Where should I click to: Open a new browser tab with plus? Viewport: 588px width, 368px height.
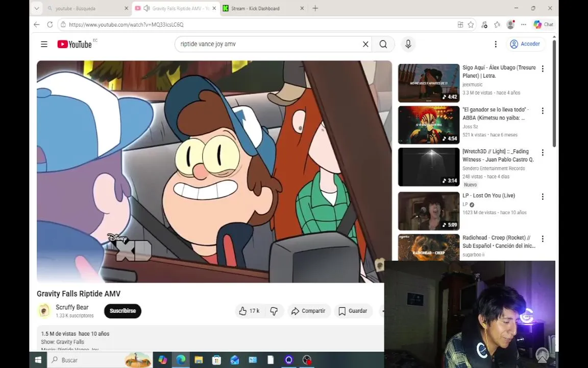315,8
